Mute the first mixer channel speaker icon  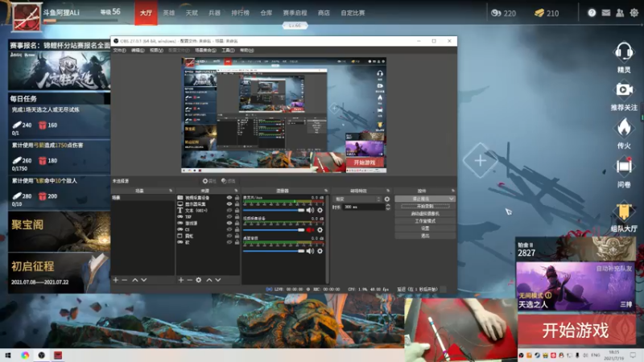pyautogui.click(x=310, y=210)
